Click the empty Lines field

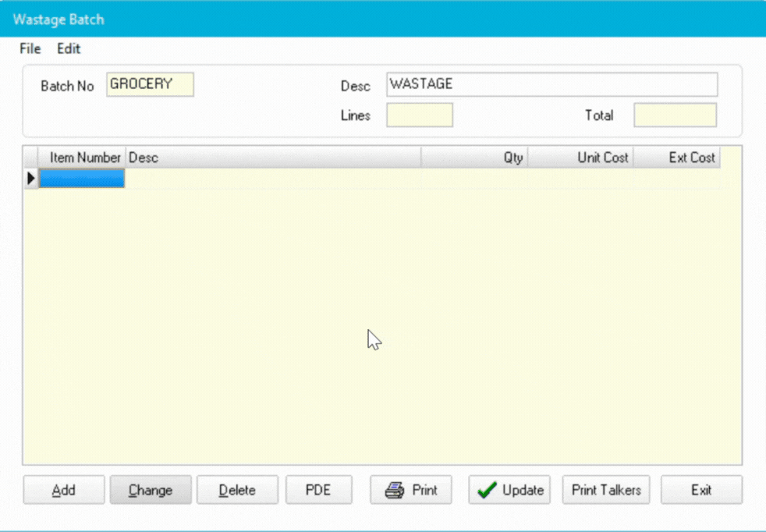pos(419,115)
